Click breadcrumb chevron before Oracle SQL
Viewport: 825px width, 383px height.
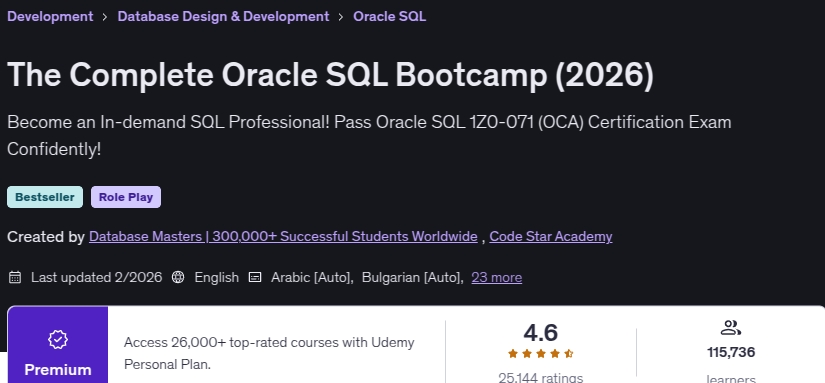341,17
